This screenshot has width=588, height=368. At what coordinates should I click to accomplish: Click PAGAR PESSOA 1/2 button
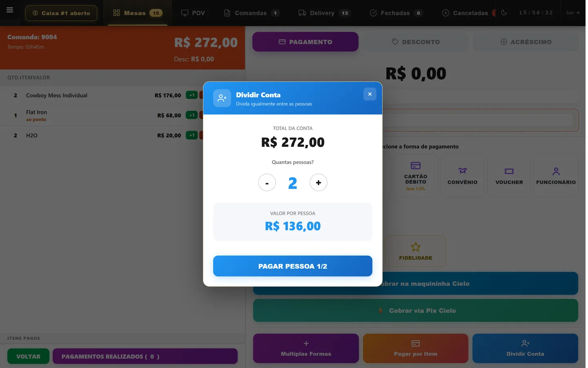point(293,266)
